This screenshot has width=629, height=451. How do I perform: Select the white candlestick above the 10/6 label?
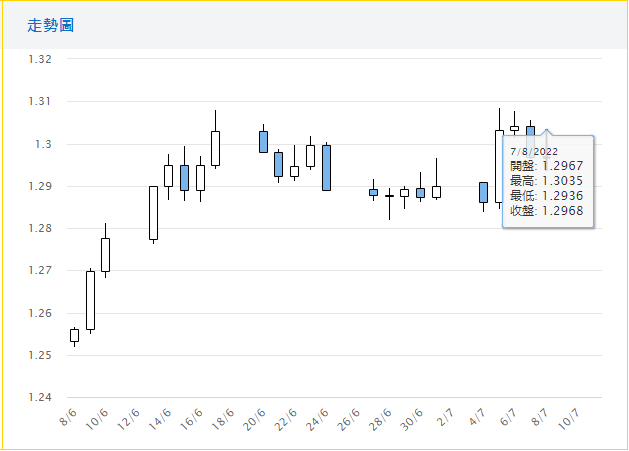pyautogui.click(x=105, y=254)
